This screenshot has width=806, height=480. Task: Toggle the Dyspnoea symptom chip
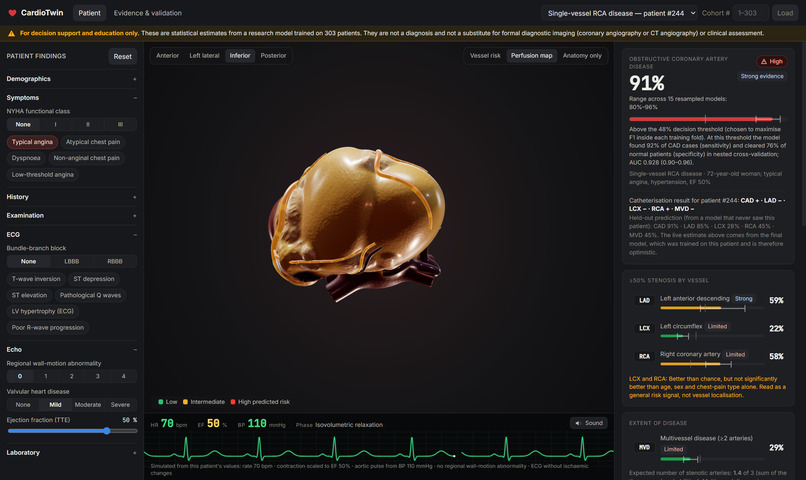point(26,158)
